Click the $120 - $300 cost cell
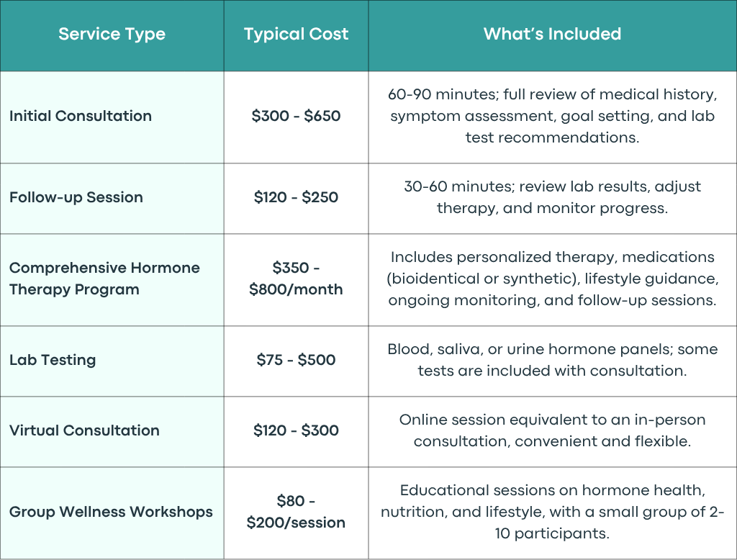This screenshot has width=737, height=560. click(x=296, y=430)
